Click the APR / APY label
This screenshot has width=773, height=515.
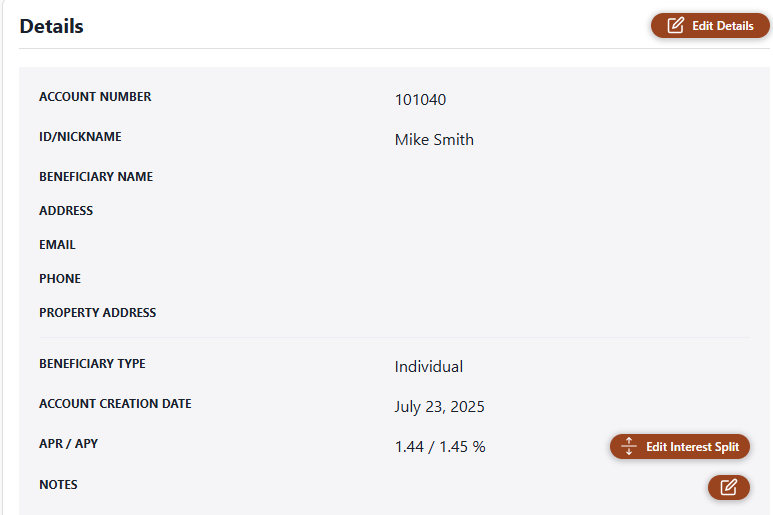pos(69,444)
